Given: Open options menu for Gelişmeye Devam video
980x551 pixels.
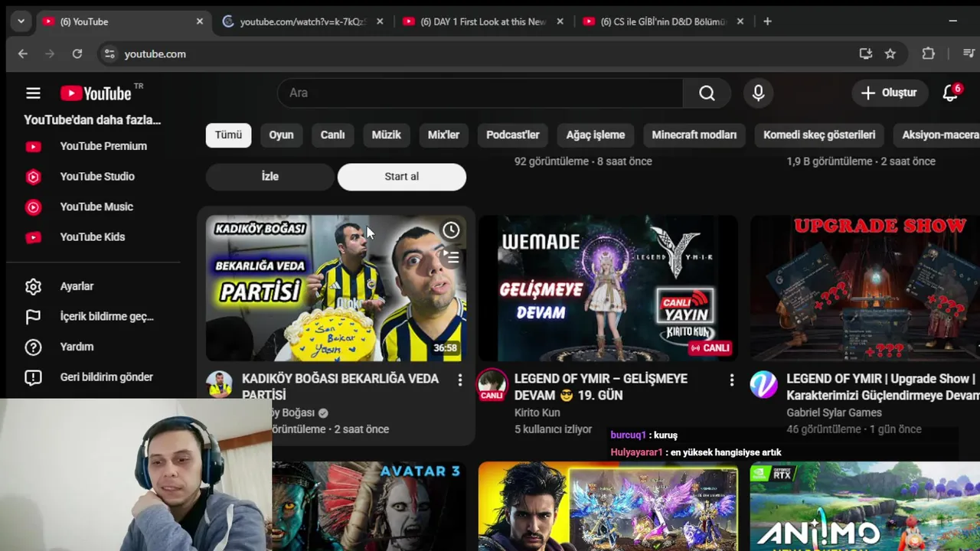Looking at the screenshot, I should pyautogui.click(x=732, y=380).
